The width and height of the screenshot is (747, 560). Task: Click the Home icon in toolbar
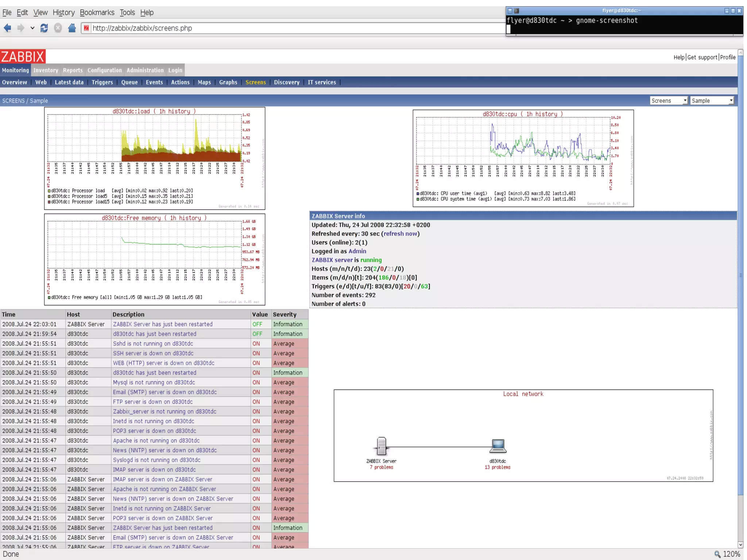pyautogui.click(x=72, y=28)
